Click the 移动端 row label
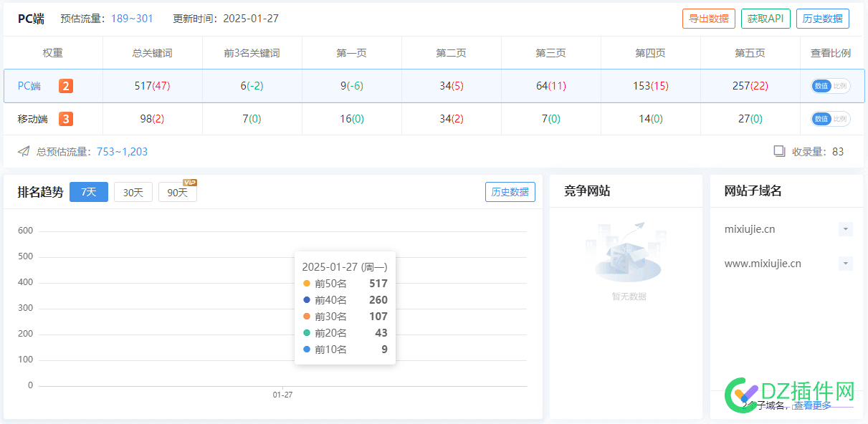Image resolution: width=868 pixels, height=424 pixels. [x=33, y=119]
